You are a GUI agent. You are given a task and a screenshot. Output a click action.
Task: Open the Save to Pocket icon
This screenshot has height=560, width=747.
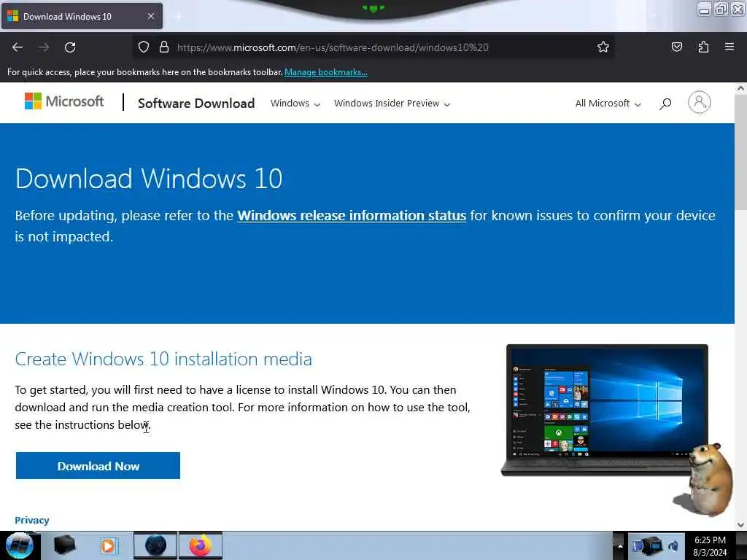click(x=676, y=47)
